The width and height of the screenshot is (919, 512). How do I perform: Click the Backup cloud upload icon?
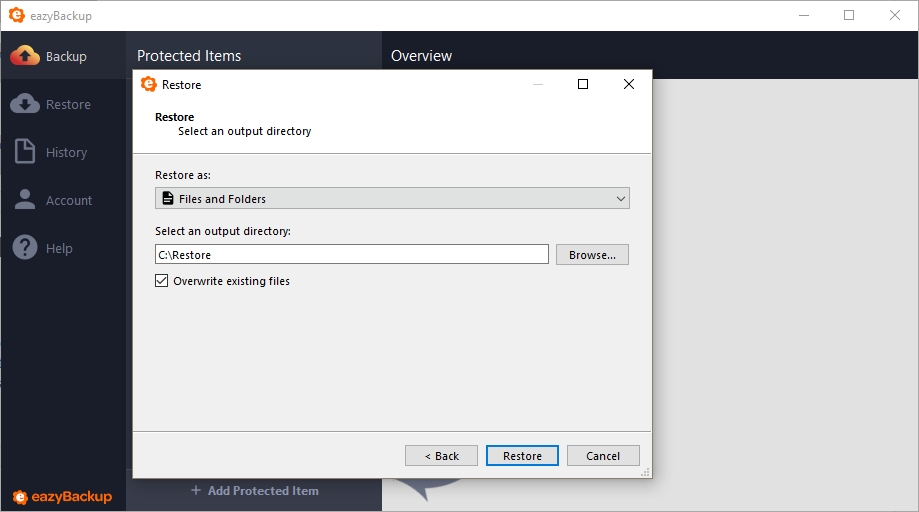click(x=25, y=56)
